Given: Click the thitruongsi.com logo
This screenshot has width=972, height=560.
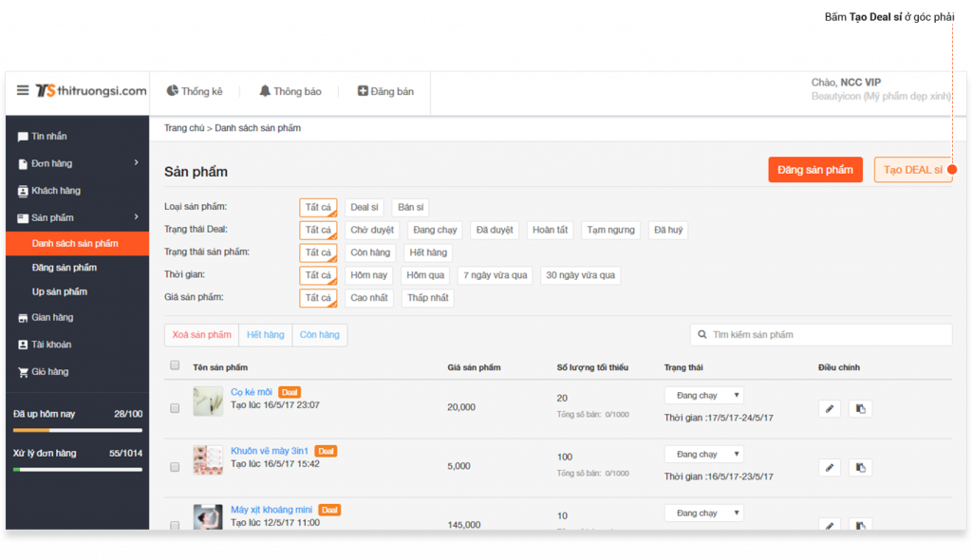Looking at the screenshot, I should (x=91, y=90).
